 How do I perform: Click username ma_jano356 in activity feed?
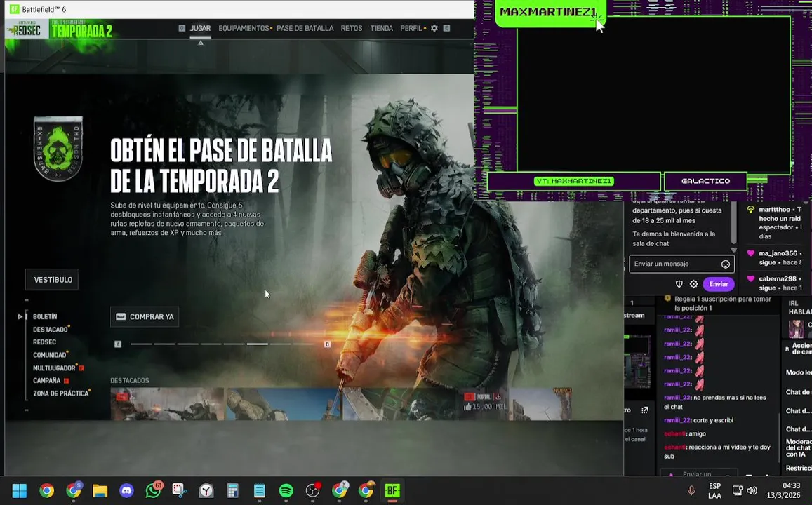(778, 253)
